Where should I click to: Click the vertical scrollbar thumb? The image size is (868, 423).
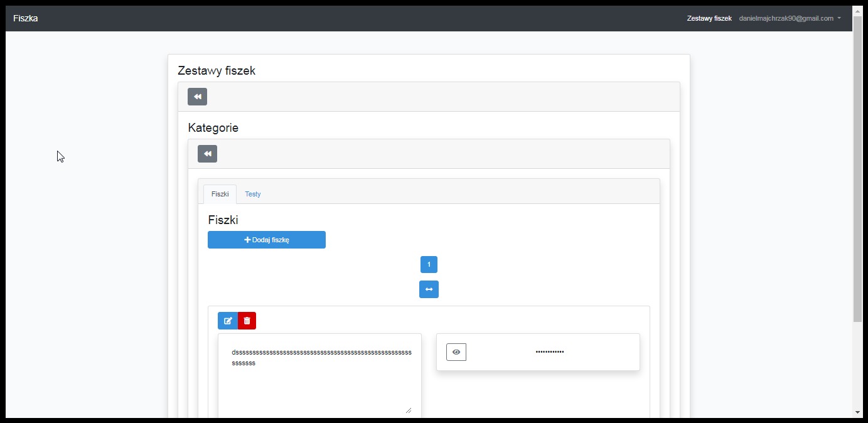pyautogui.click(x=857, y=169)
